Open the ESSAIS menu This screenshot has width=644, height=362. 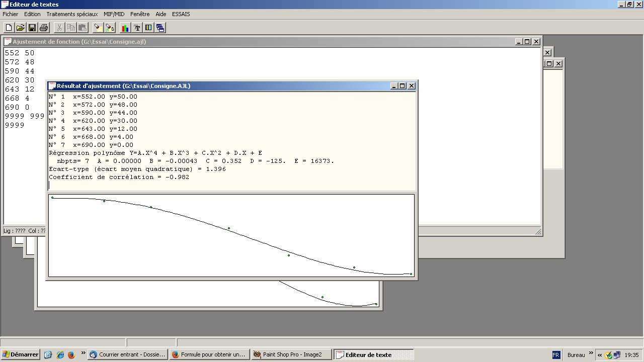pyautogui.click(x=181, y=14)
